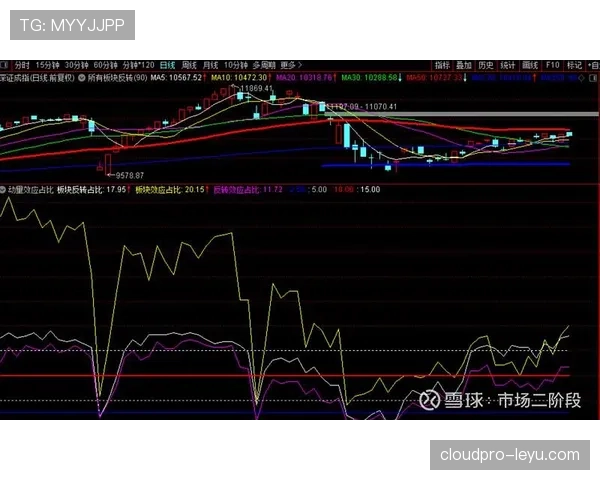Open the 历史 history button
The width and height of the screenshot is (600, 480).
coord(486,65)
